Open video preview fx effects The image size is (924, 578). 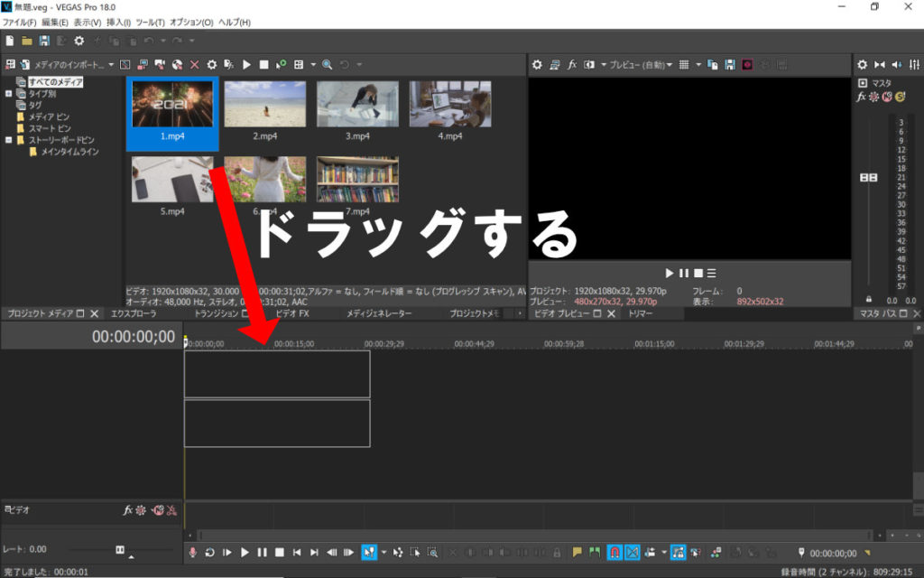[x=572, y=65]
